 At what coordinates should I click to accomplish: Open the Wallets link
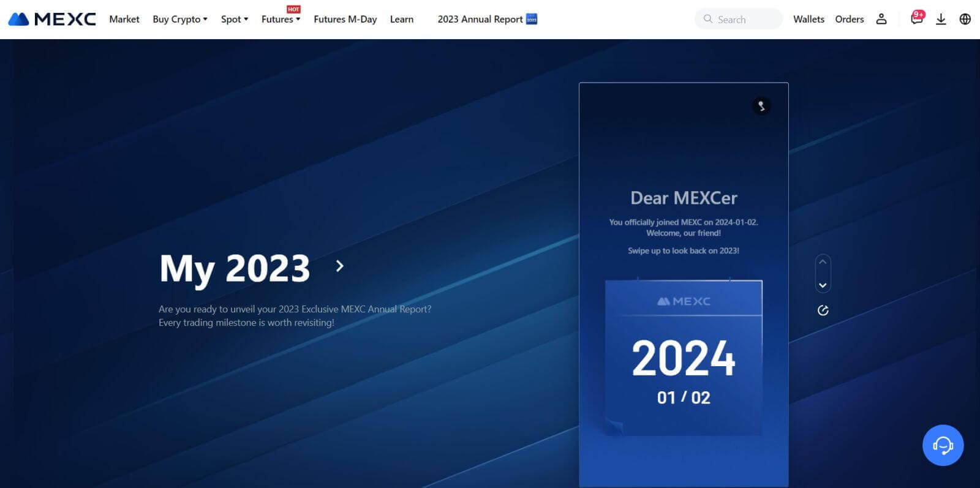click(809, 19)
